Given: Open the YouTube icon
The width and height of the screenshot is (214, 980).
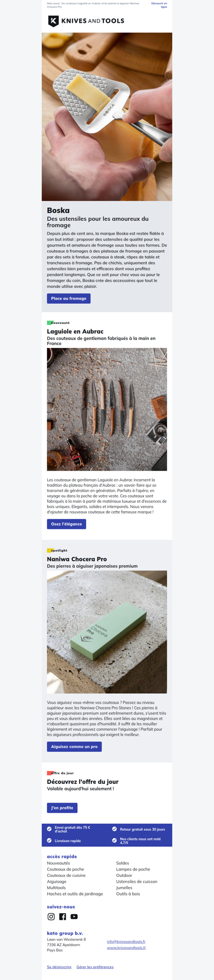Looking at the screenshot, I should click(74, 916).
